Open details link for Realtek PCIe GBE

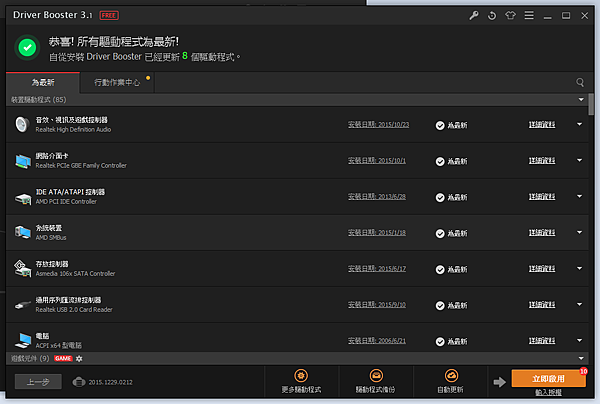(x=542, y=161)
